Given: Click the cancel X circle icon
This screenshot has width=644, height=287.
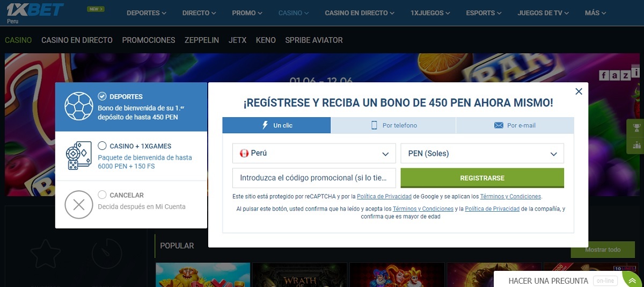Looking at the screenshot, I should click(x=79, y=205).
